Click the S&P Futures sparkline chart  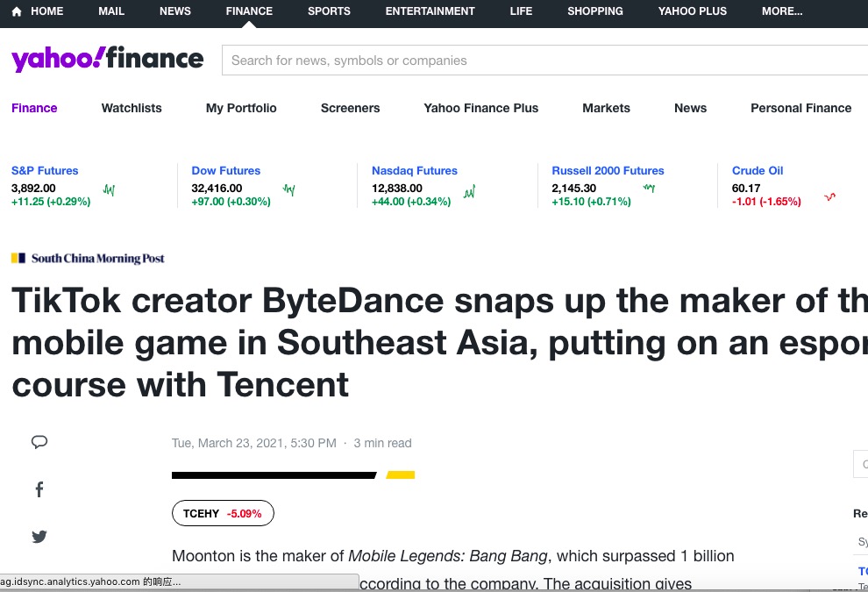(x=109, y=190)
